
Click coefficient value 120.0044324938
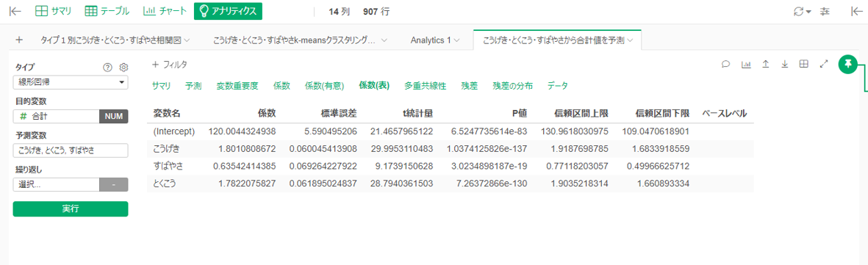[x=242, y=131]
